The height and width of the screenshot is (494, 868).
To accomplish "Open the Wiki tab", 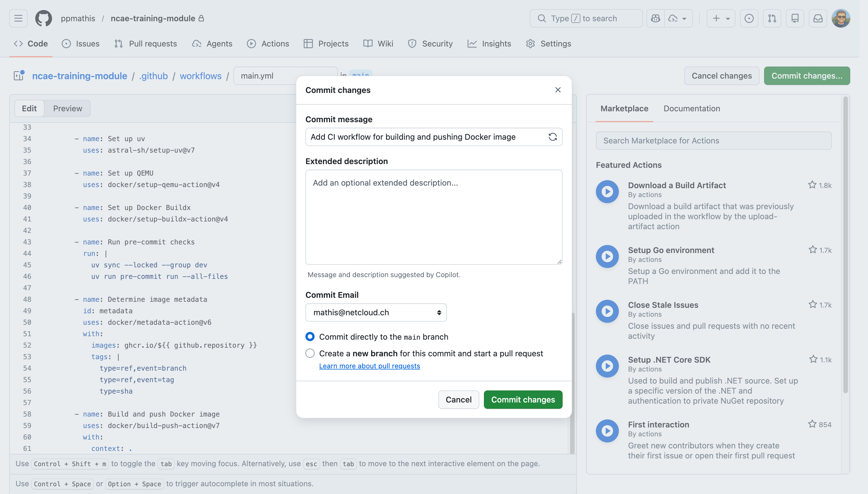I will point(378,43).
